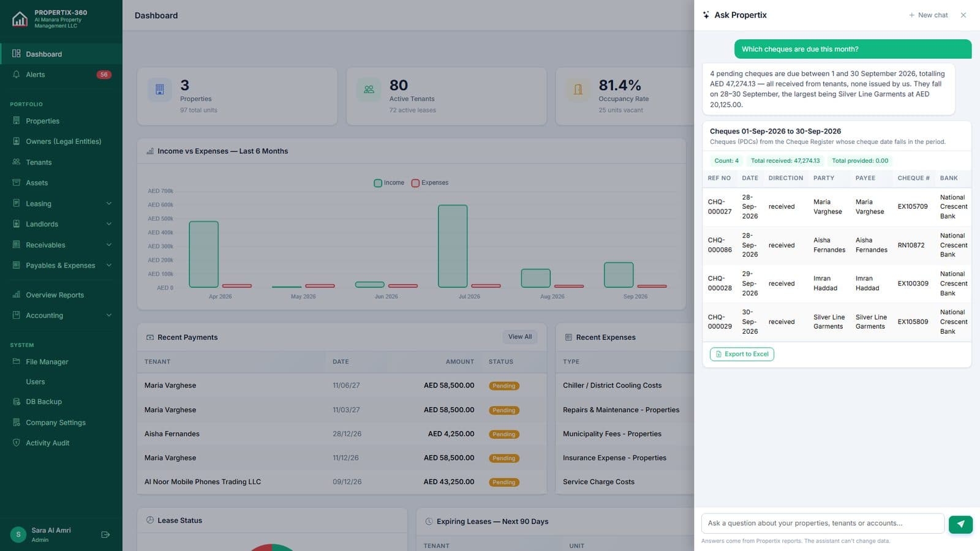Click View All in Recent Payments

520,337
